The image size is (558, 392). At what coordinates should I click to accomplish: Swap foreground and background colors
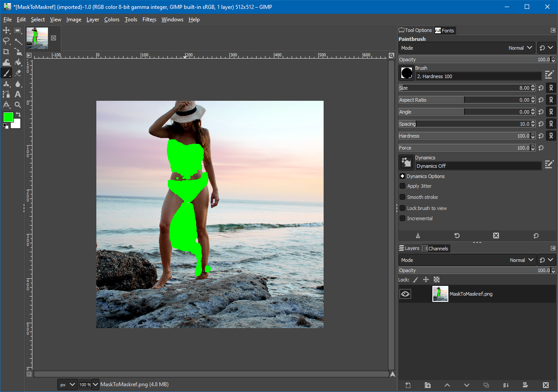[x=18, y=115]
